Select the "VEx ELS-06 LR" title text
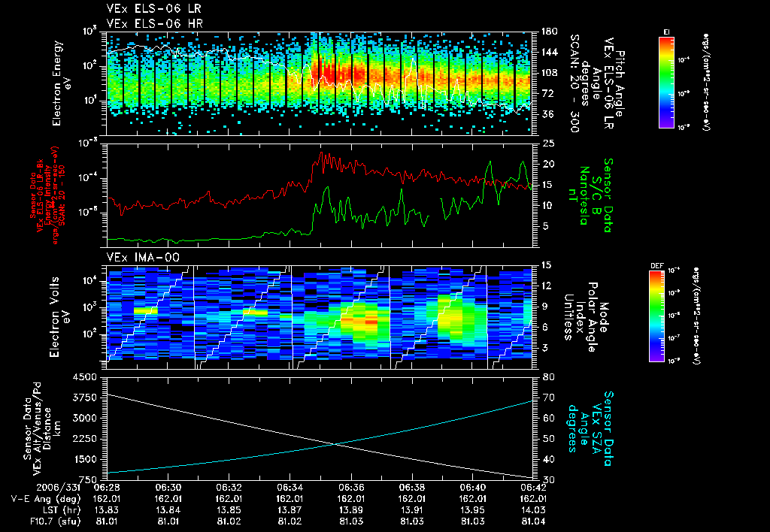This screenshot has height=532, width=770. click(153, 9)
